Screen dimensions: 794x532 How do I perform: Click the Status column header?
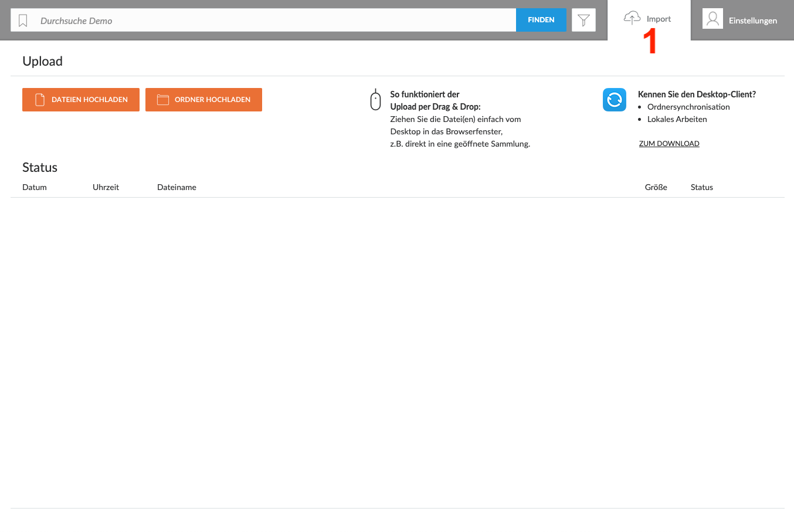click(x=701, y=187)
